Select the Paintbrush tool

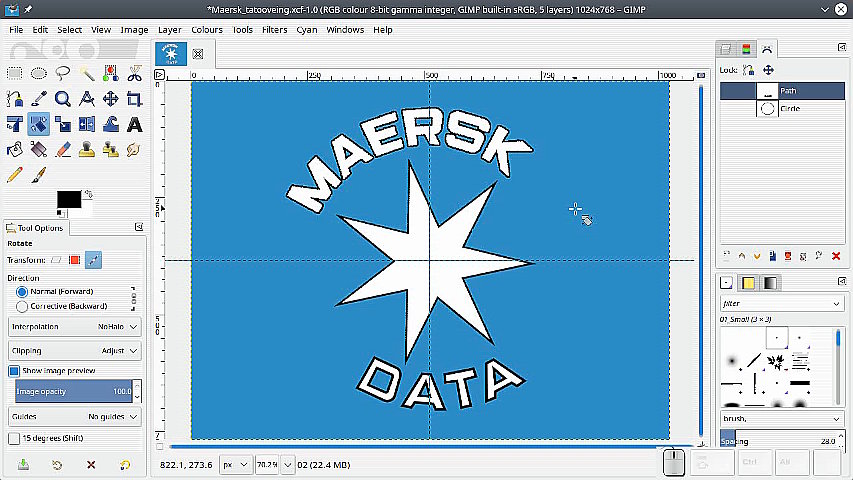click(39, 175)
